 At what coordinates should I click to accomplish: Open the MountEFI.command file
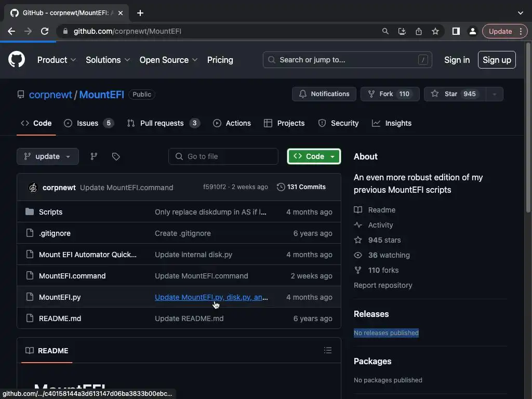(72, 276)
